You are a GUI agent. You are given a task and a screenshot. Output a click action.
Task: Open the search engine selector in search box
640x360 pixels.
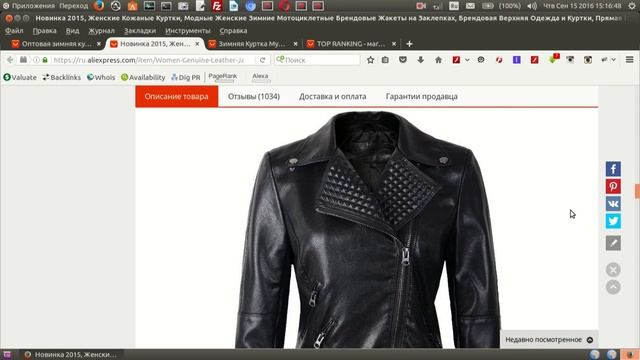(x=280, y=60)
